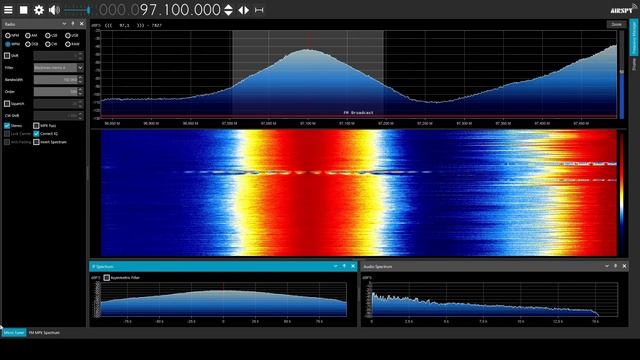The height and width of the screenshot is (360, 640).
Task: Click the Zoom button above spectrum
Action: click(616, 24)
